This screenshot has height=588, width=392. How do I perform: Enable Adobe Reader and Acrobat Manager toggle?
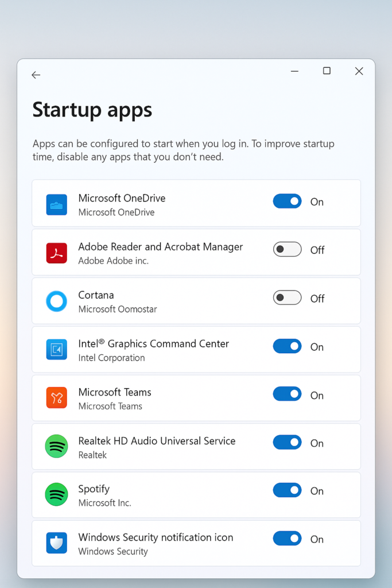click(287, 249)
